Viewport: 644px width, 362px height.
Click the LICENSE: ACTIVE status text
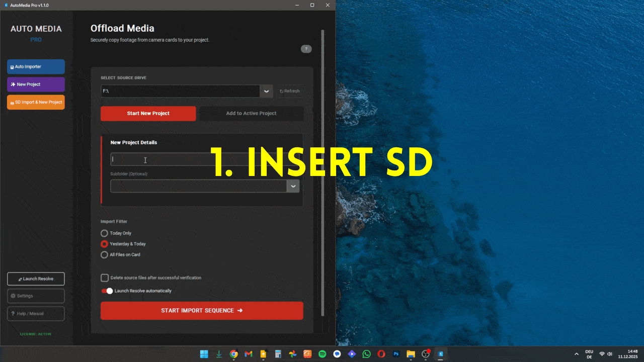[36, 334]
